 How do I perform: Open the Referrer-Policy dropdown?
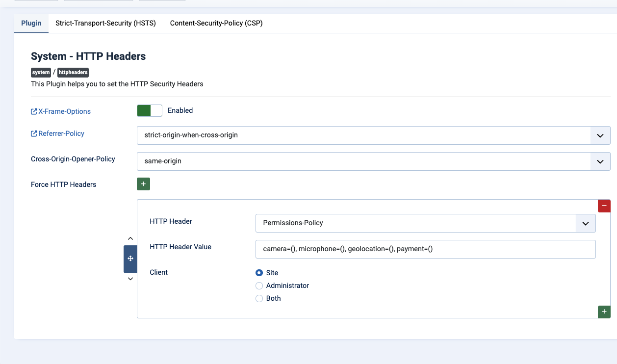[x=373, y=135]
